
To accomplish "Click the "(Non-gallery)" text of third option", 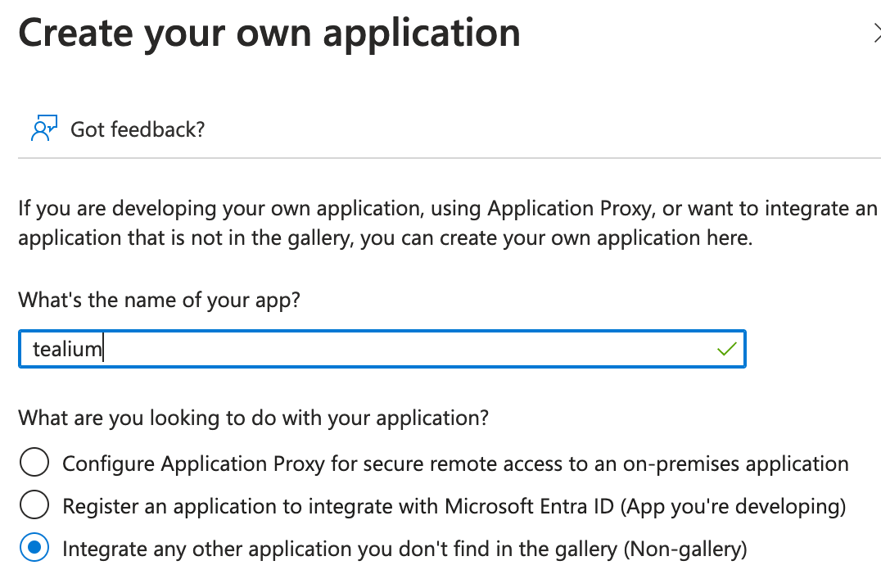I will pos(685,549).
